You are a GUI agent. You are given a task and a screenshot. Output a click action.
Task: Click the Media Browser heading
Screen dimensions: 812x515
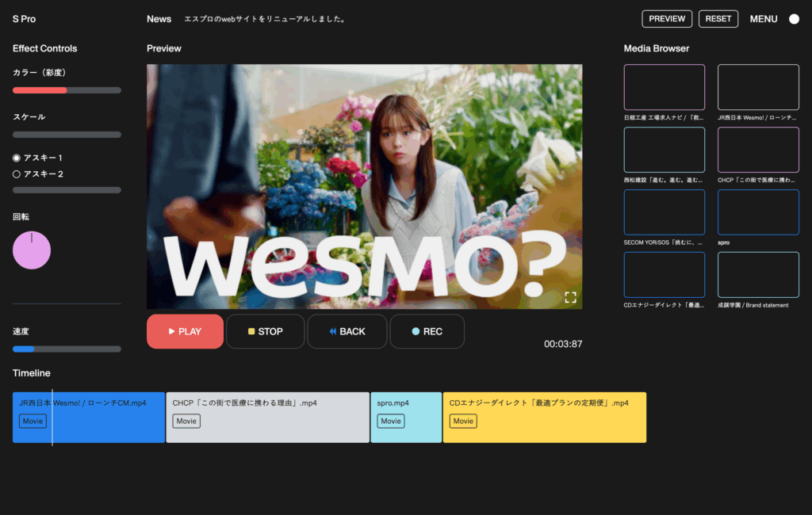tap(656, 48)
